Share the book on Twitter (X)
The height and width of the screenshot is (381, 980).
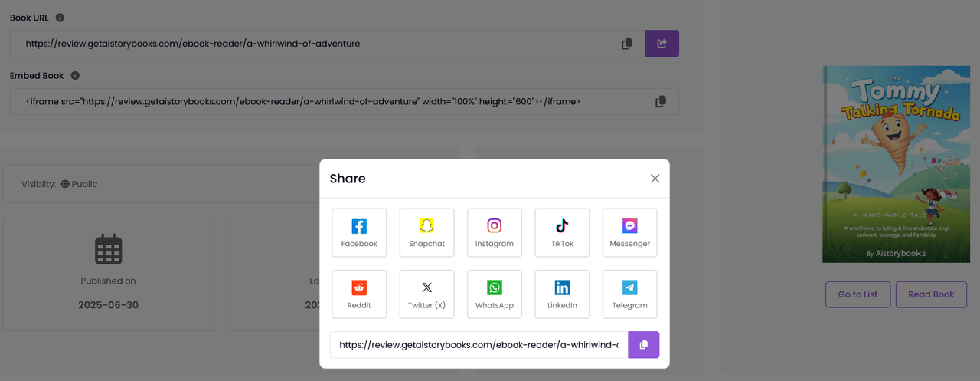pos(426,294)
